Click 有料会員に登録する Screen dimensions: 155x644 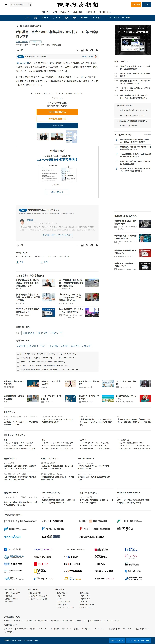click(57, 112)
